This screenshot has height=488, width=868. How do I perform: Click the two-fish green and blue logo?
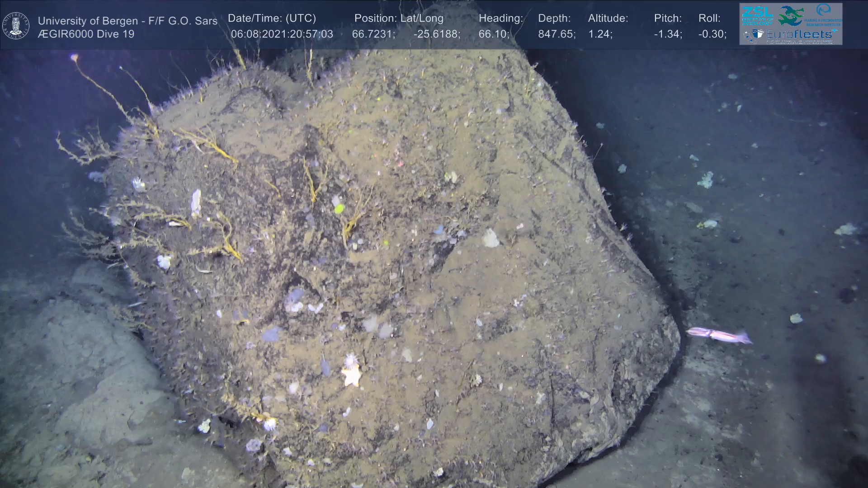(791, 15)
